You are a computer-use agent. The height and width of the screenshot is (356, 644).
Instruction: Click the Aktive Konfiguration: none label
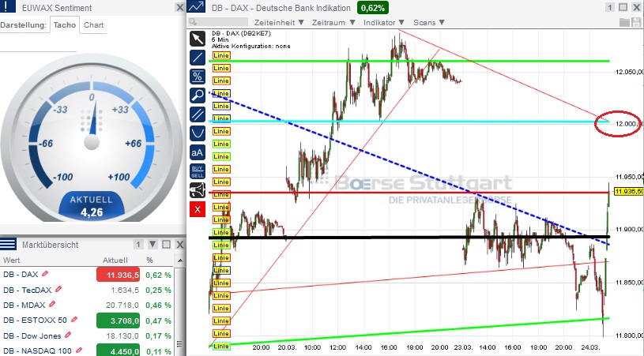(x=251, y=46)
